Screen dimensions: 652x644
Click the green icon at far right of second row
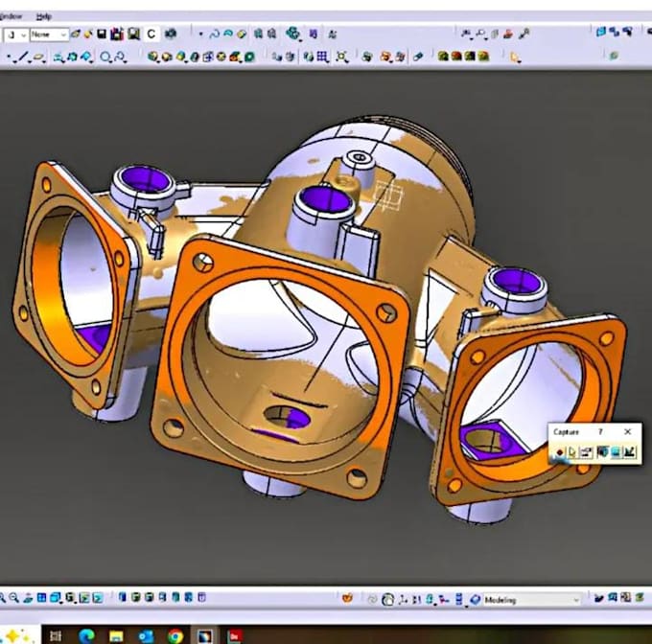click(x=614, y=56)
